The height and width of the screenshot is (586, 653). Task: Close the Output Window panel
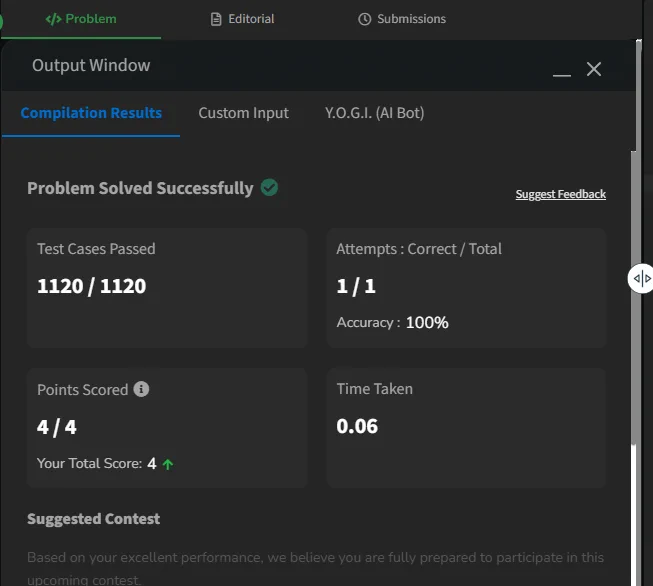click(x=594, y=69)
